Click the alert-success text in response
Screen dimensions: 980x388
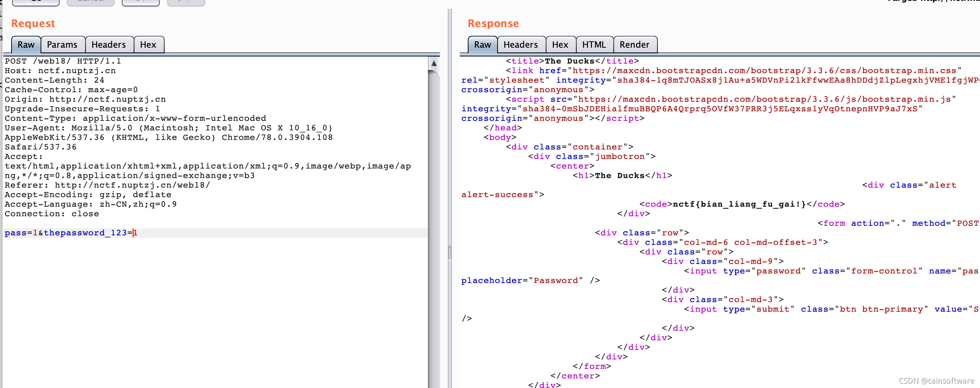(x=497, y=195)
